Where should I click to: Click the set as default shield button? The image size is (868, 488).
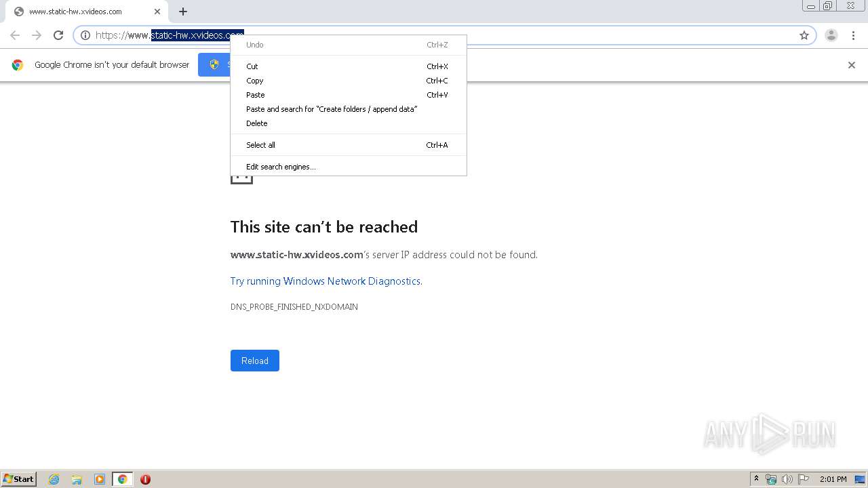214,65
